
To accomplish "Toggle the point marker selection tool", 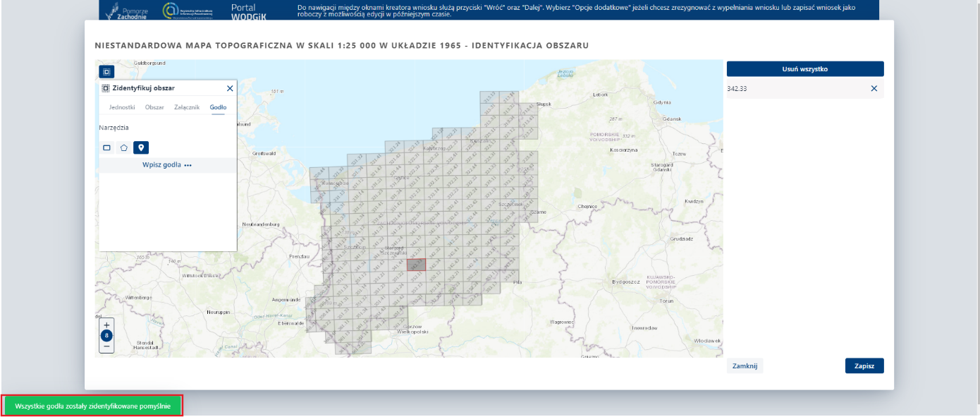I will click(141, 147).
